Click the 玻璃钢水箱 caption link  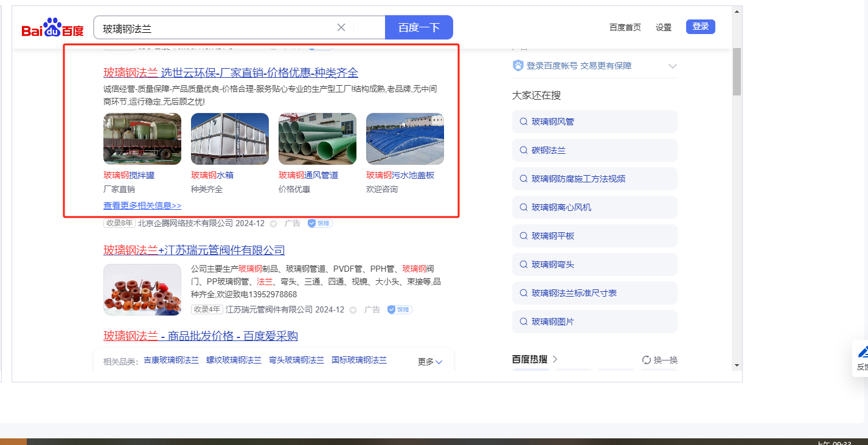pyautogui.click(x=212, y=175)
